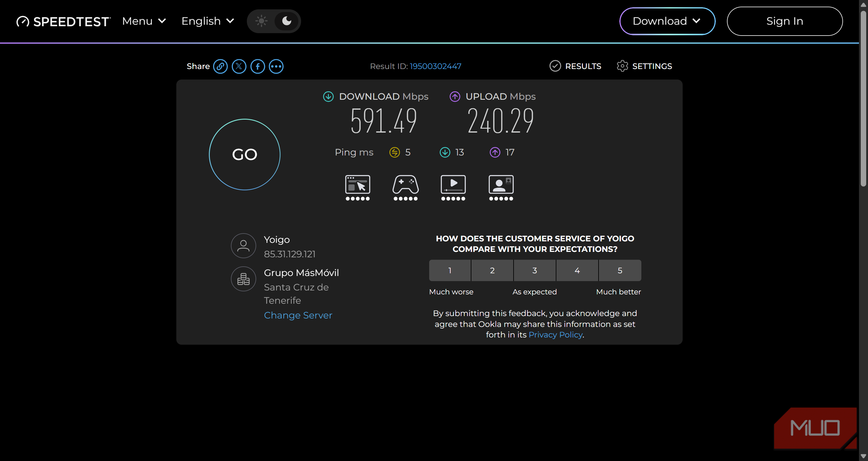Click the Ping ms label

354,152
